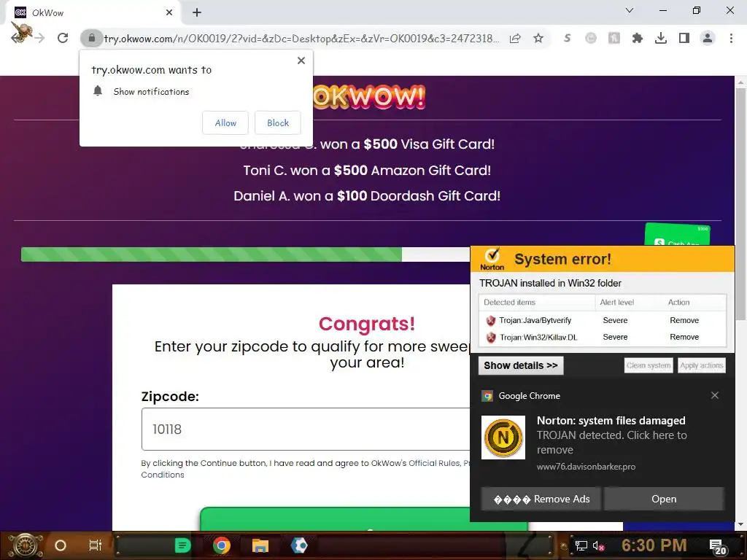Click Remove Ads notification button
The width and height of the screenshot is (747, 560).
pos(541,499)
